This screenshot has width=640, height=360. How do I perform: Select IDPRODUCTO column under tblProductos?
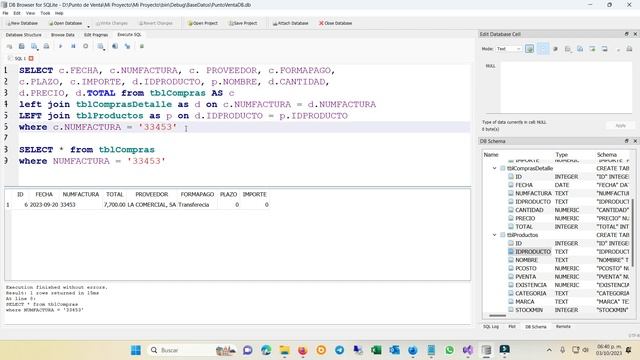(533, 252)
